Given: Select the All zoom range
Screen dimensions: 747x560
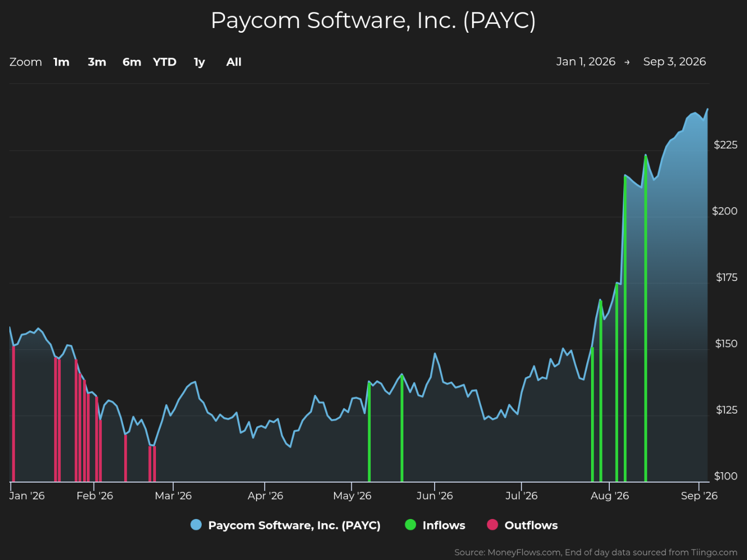Looking at the screenshot, I should pyautogui.click(x=234, y=62).
